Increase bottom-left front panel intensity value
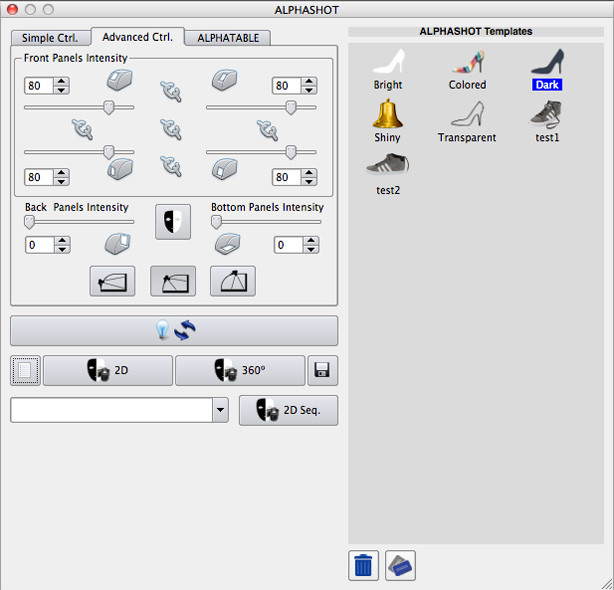 coord(61,173)
